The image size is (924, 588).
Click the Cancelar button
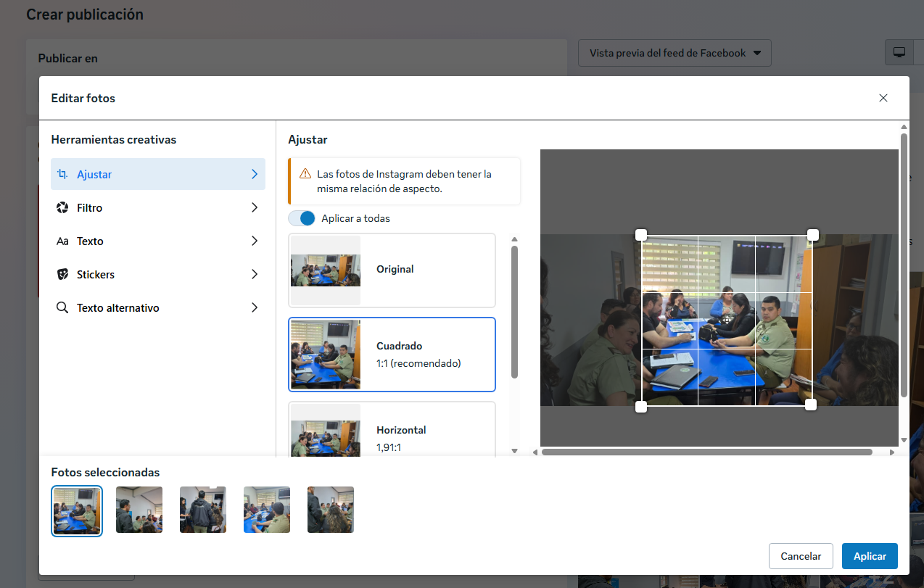(801, 556)
